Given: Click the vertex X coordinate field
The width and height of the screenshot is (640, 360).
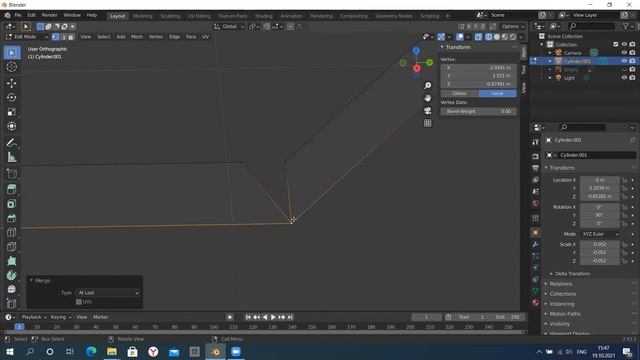Looking at the screenshot, I should (478, 68).
